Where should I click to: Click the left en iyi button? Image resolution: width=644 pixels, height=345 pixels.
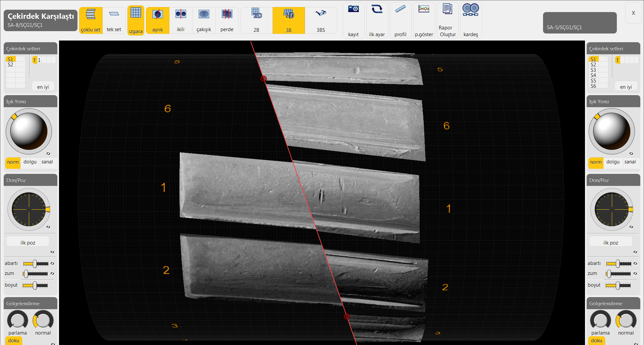click(43, 87)
